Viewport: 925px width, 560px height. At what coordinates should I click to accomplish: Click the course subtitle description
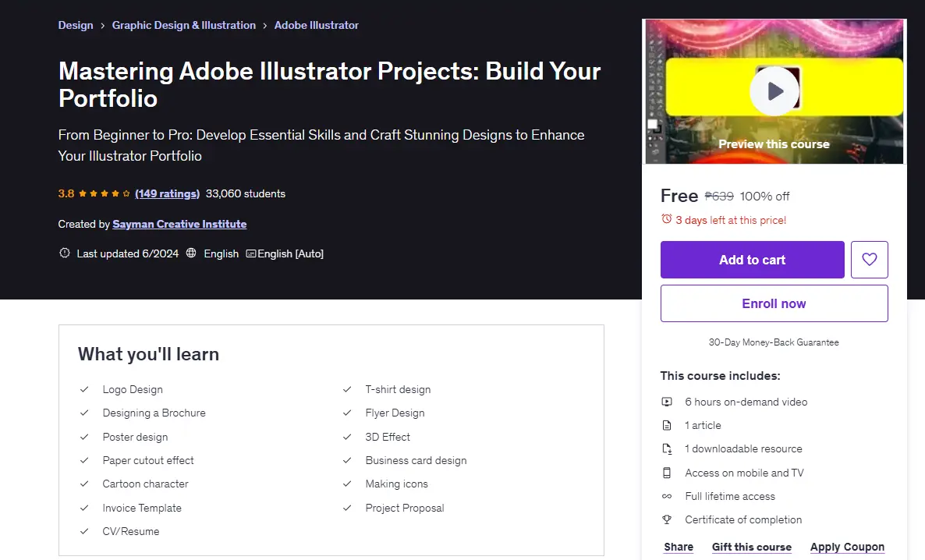point(321,145)
